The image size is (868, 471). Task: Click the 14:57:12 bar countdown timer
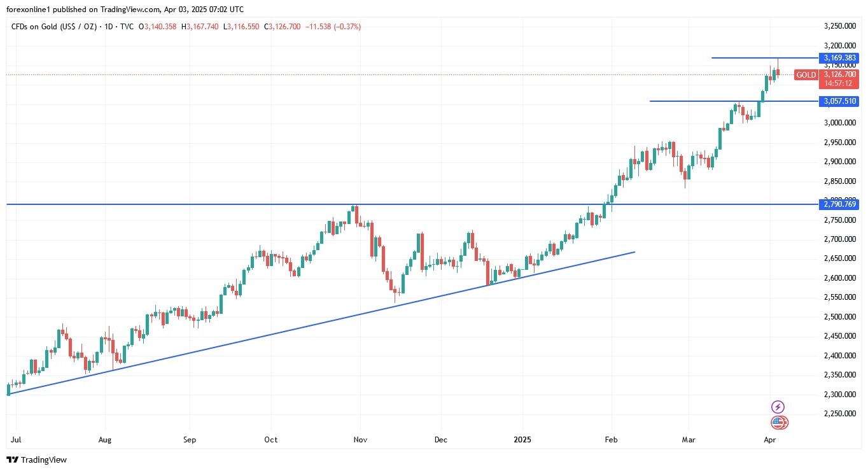coord(837,83)
